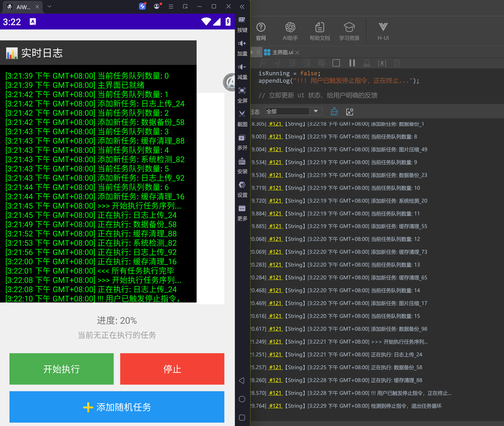Click the stop square icon in editor toolbar
The image size is (504, 426).
click(336, 63)
